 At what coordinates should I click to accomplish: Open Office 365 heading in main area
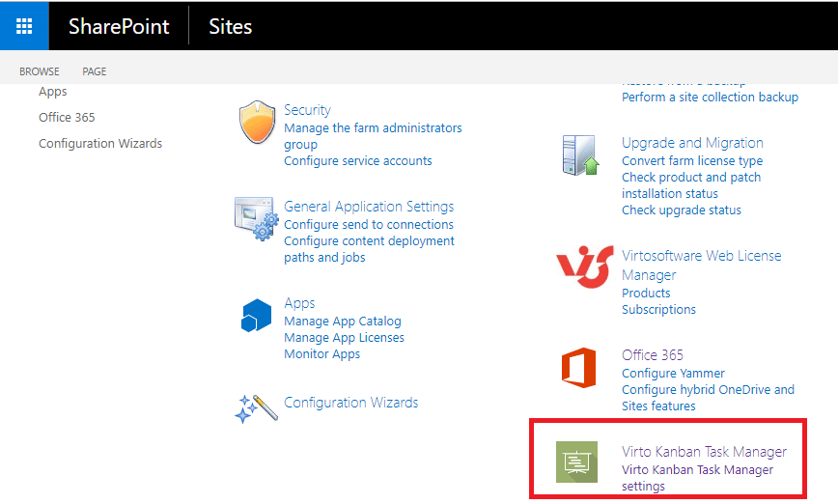pyautogui.click(x=653, y=355)
